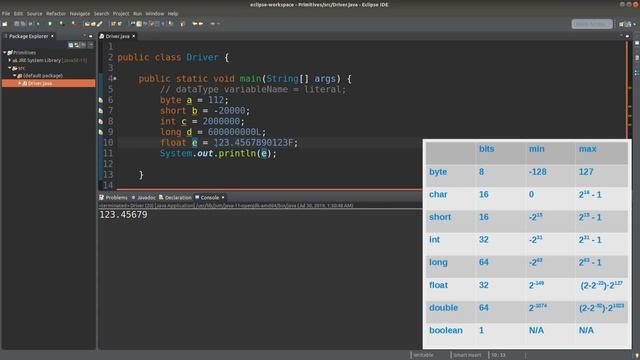The image size is (640, 360).
Task: Open the Edit menu
Action: coord(18,13)
